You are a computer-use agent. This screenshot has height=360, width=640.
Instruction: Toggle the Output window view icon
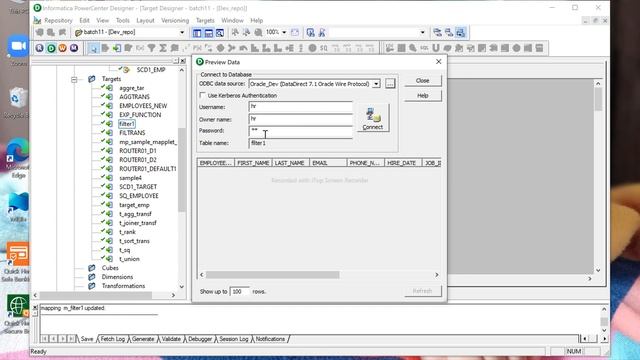(x=209, y=33)
